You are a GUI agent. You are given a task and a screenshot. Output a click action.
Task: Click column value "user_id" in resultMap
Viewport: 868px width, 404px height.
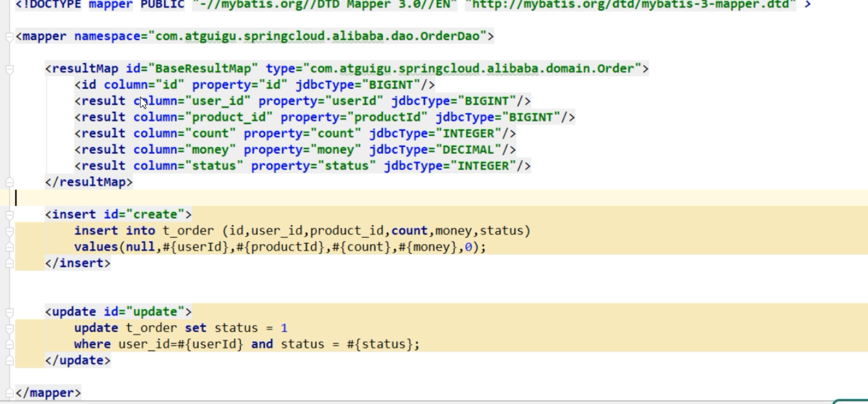pos(218,101)
